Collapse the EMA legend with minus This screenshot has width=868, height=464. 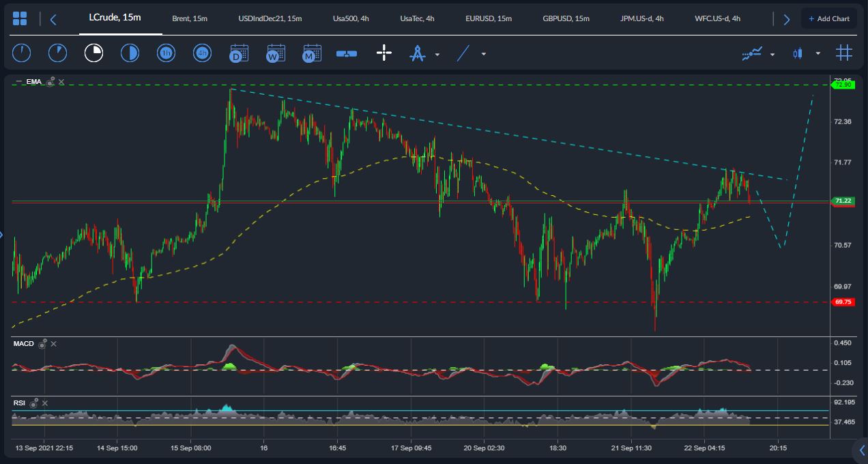(x=19, y=82)
